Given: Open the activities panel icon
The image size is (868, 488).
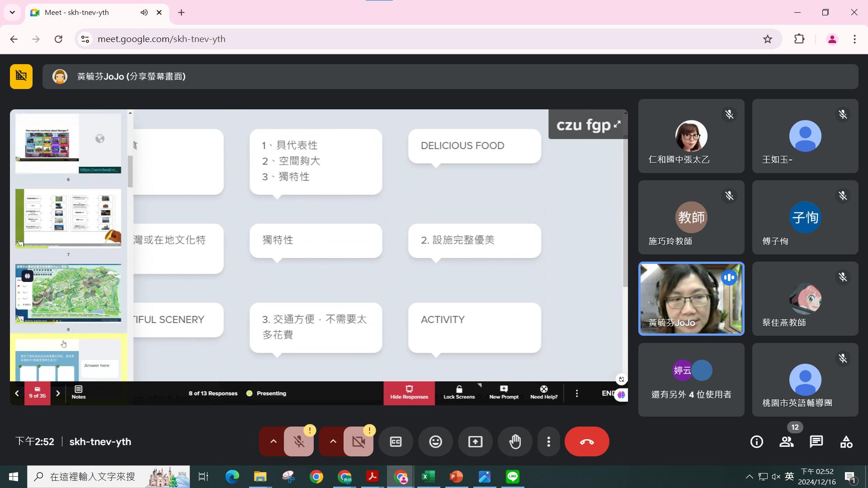Looking at the screenshot, I should tap(846, 441).
